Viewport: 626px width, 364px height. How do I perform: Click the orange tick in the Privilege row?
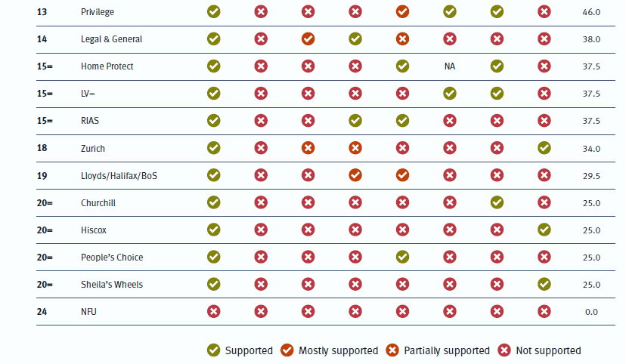[402, 12]
